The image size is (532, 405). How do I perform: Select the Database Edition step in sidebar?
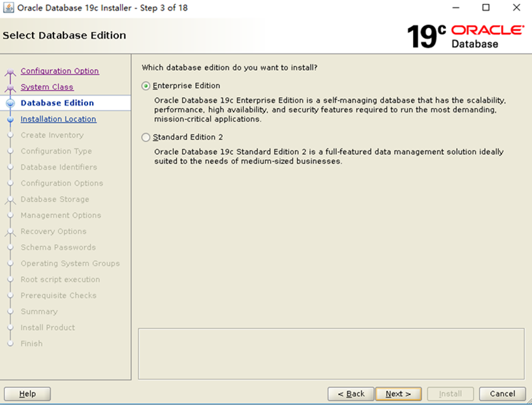click(57, 103)
